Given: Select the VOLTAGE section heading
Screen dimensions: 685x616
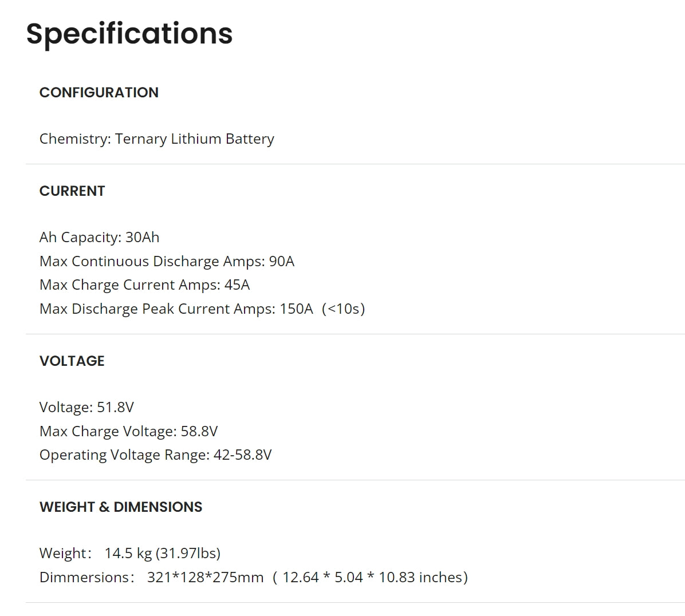Looking at the screenshot, I should coord(72,361).
